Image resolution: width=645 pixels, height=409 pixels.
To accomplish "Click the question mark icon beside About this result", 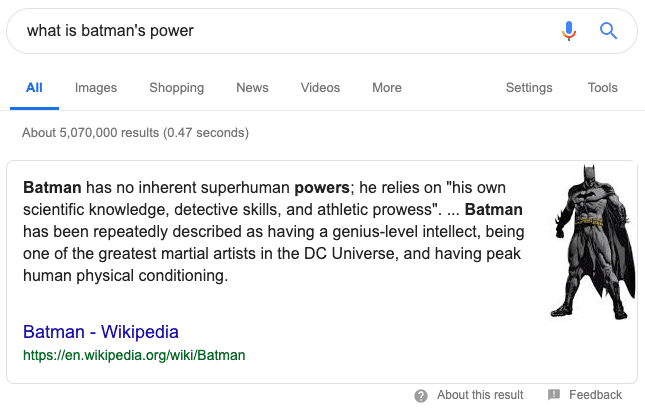I will coord(421,395).
